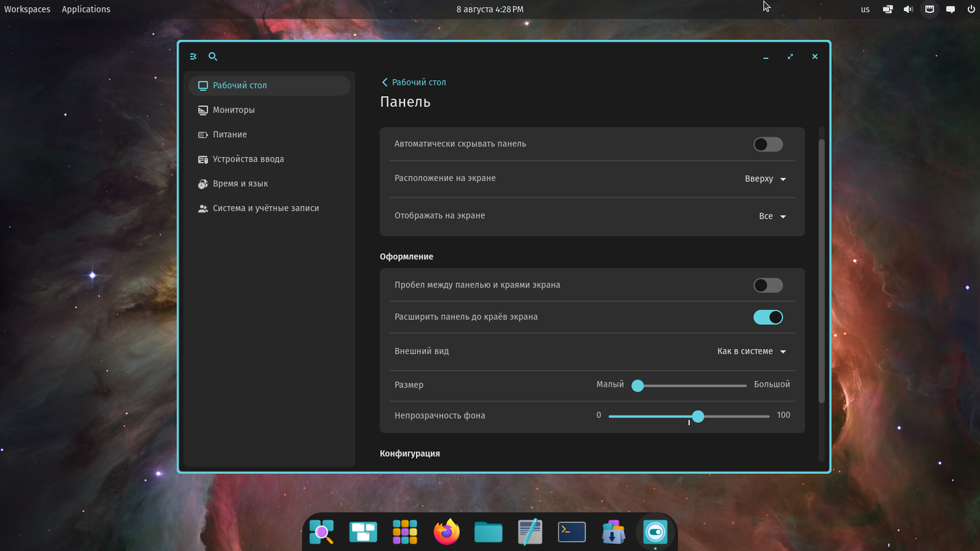Open Firefox from the dock
980x551 pixels.
point(446,532)
